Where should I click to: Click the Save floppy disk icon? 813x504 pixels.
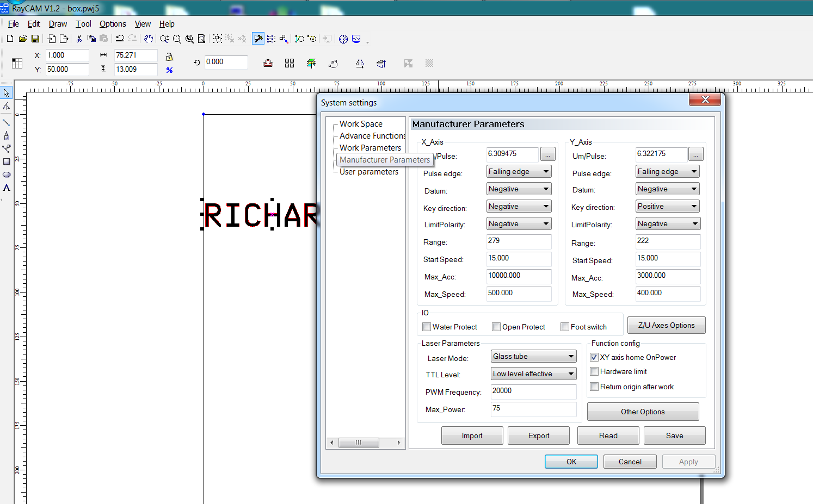point(35,39)
